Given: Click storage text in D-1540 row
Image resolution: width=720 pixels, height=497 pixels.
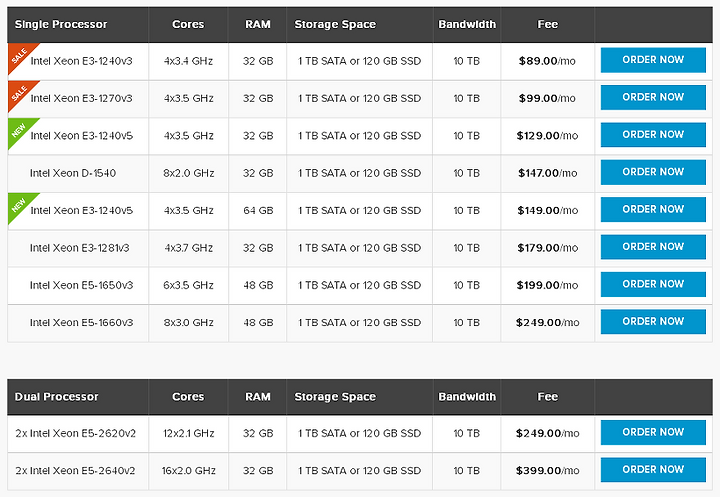Looking at the screenshot, I should click(x=359, y=173).
